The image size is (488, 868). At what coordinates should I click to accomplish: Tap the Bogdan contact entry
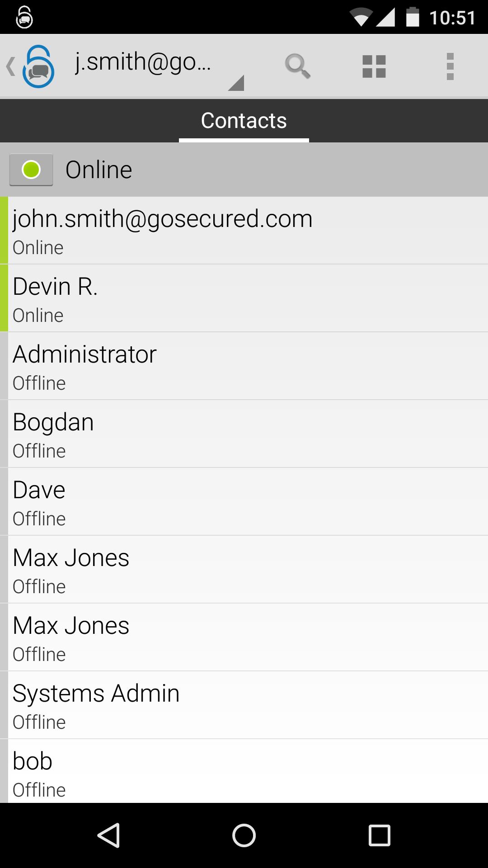tap(244, 434)
